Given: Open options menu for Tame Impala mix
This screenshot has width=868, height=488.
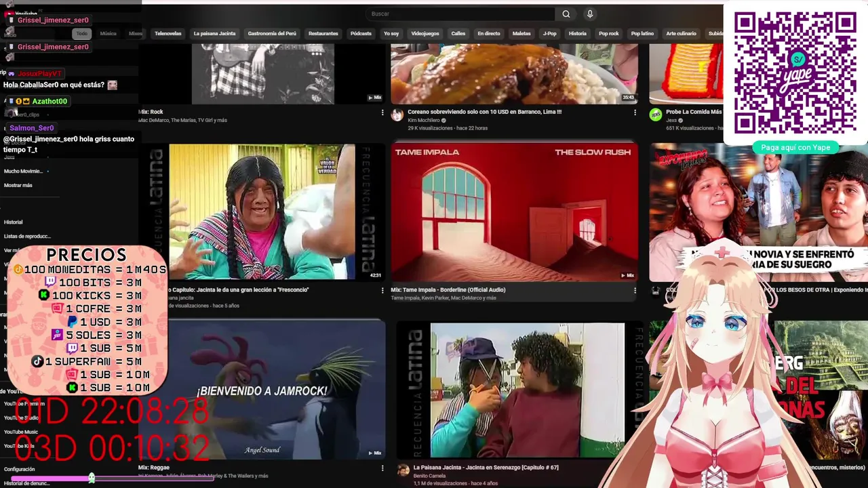Looking at the screenshot, I should 635,290.
